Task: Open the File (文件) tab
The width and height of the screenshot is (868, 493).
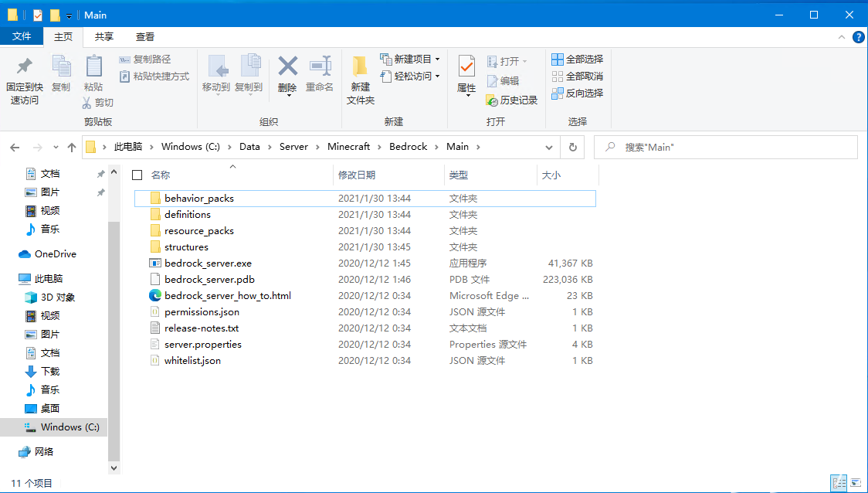Action: click(22, 36)
